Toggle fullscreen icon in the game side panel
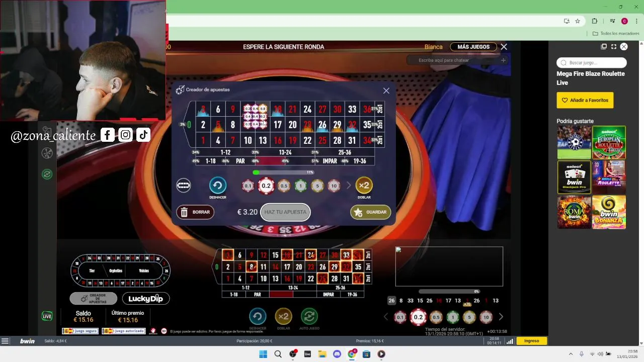644x362 pixels. pyautogui.click(x=614, y=47)
